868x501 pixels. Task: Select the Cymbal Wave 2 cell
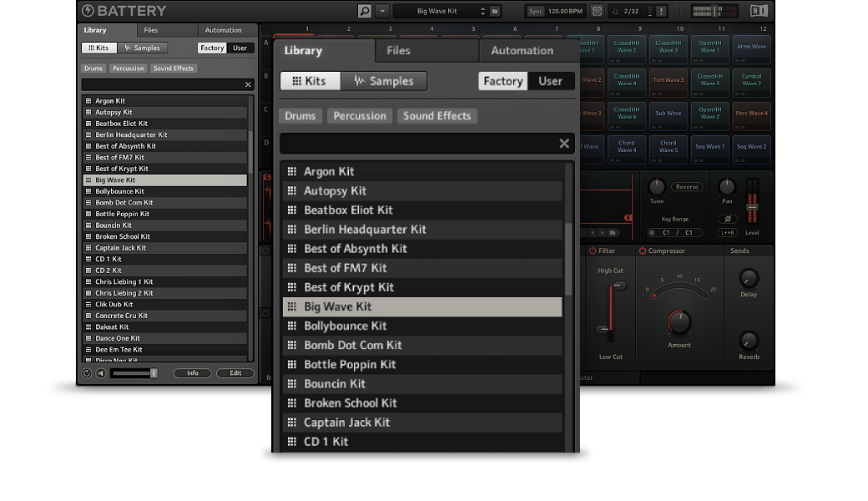tap(751, 83)
